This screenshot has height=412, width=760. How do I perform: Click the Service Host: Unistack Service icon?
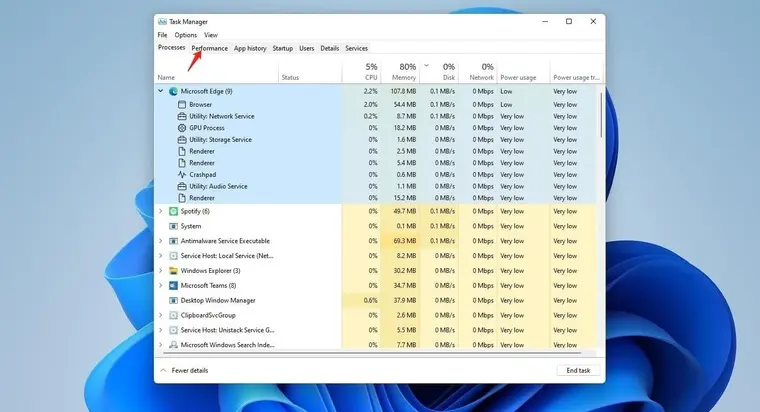(x=173, y=330)
